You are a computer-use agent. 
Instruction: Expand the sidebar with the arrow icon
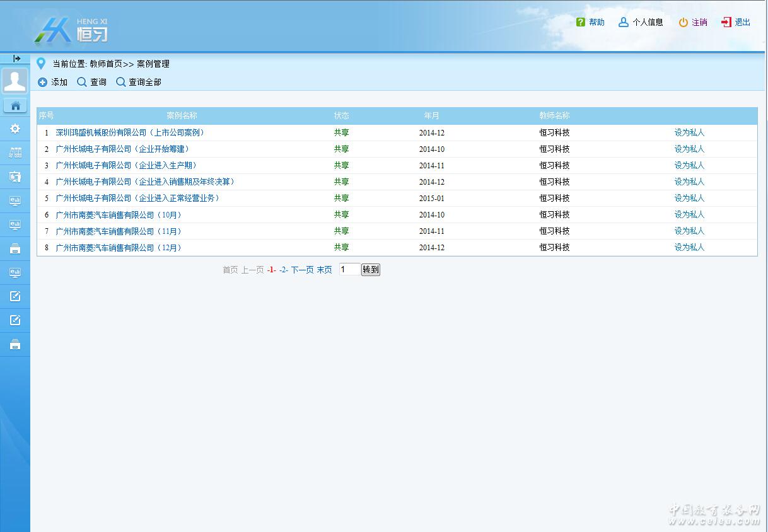(16, 59)
